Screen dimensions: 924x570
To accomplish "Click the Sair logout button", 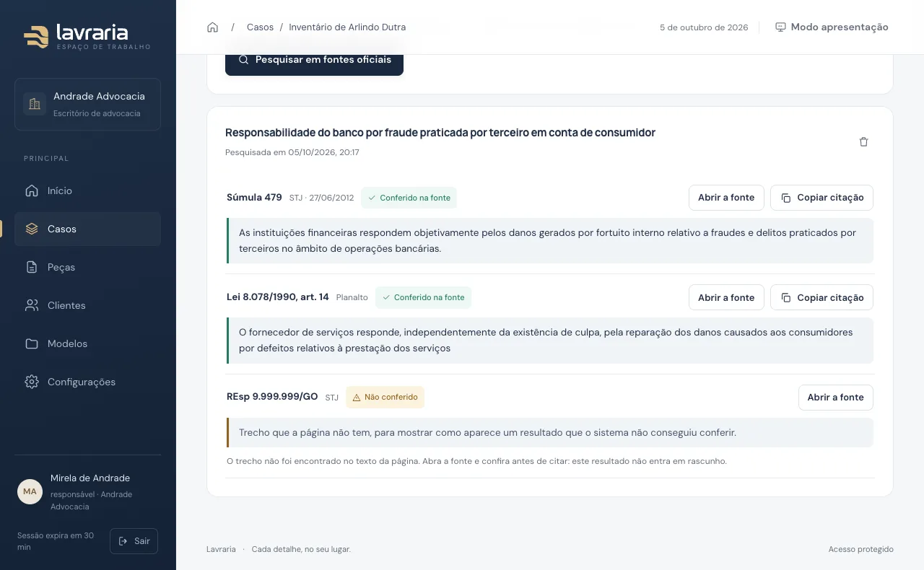I will (x=134, y=541).
